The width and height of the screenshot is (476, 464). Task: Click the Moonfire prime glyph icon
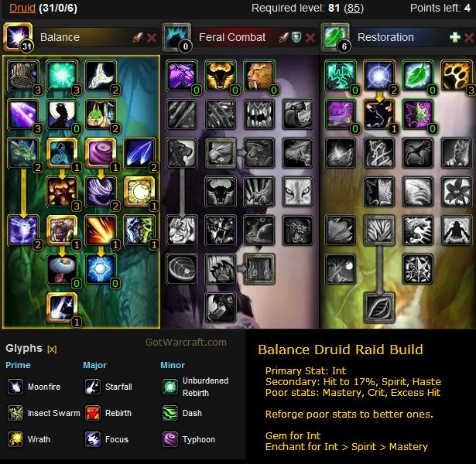pyautogui.click(x=15, y=387)
